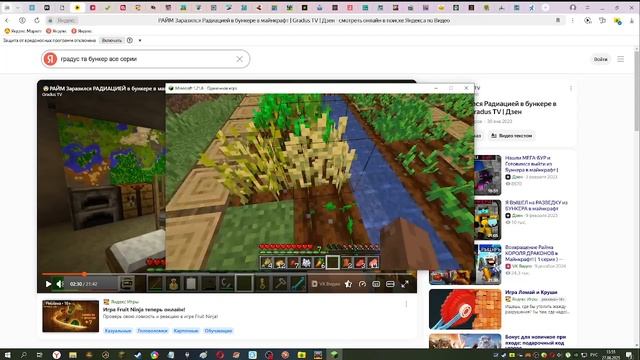
Task: Open Windows taskbar search
Action: click(x=23, y=355)
